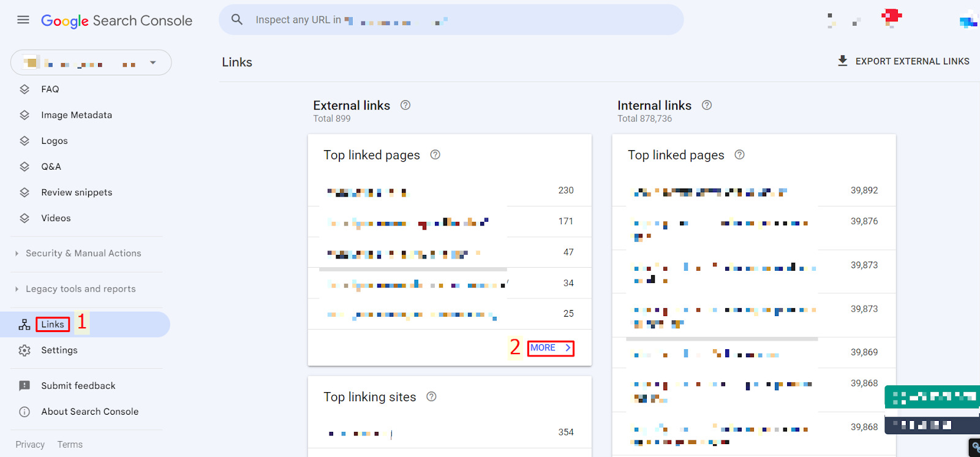The height and width of the screenshot is (457, 980).
Task: Open the Review snippets report
Action: click(77, 192)
